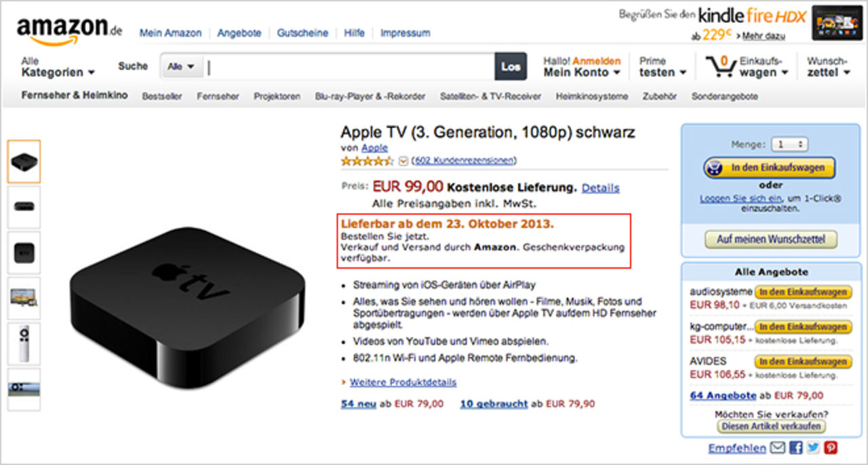Open the Sonderangebote tab
The height and width of the screenshot is (465, 868).
(726, 96)
